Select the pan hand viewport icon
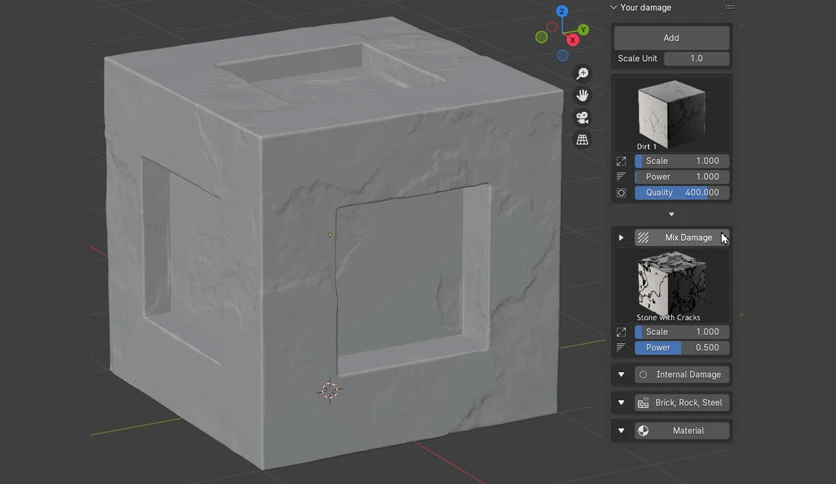Viewport: 836px width, 484px height. click(582, 95)
